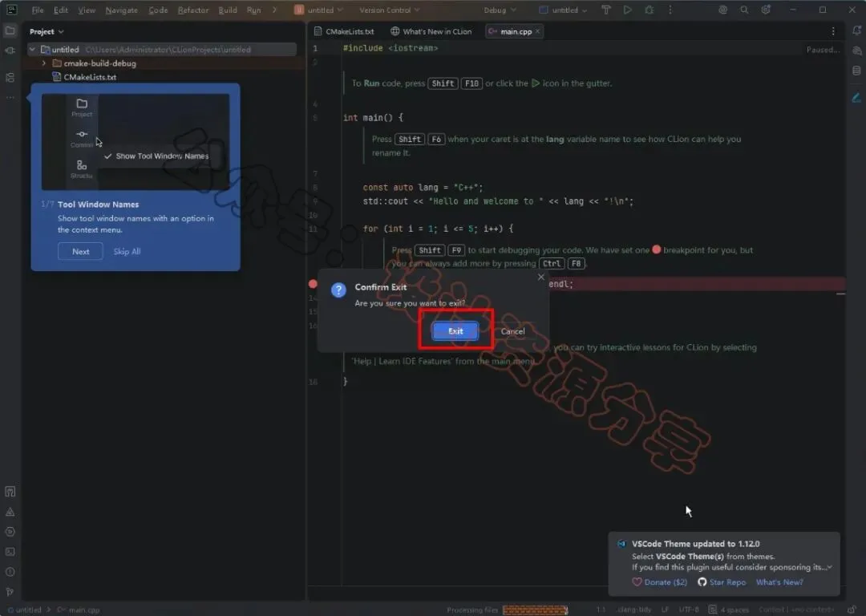Screen dimensions: 866x616
Task: Open the Refactor menu
Action: click(193, 10)
